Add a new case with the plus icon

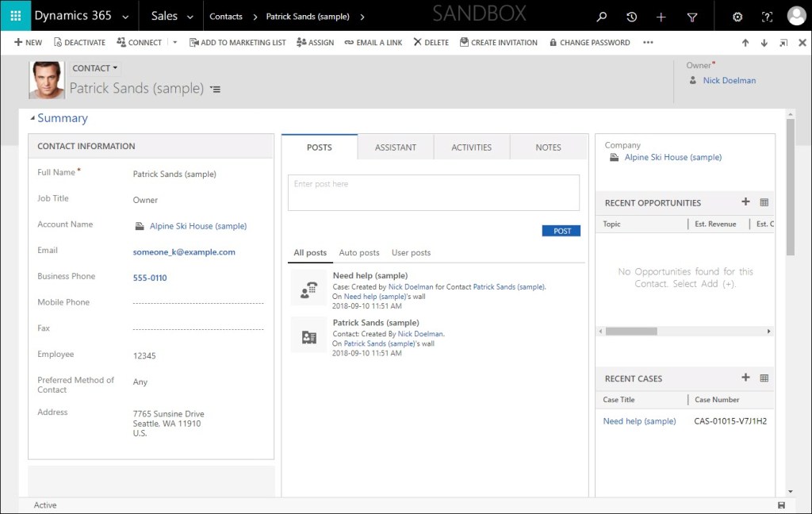[x=745, y=378]
